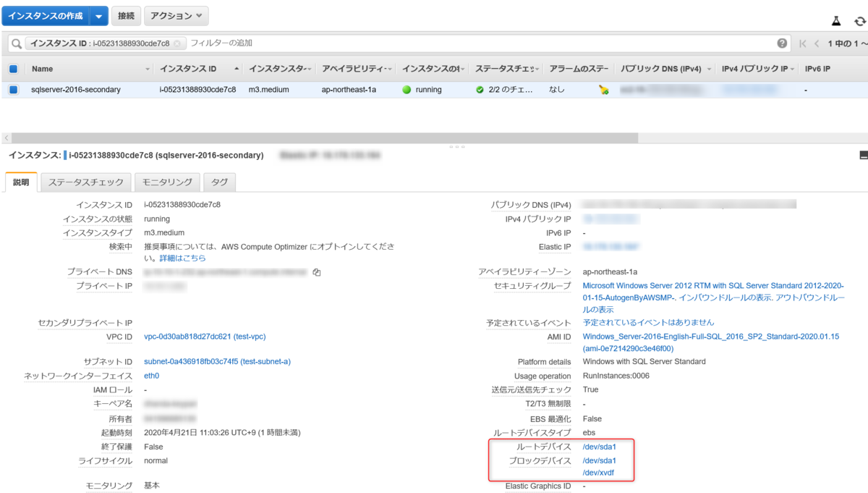Click the インスタンス ID column header
This screenshot has width=868, height=493.
click(188, 69)
